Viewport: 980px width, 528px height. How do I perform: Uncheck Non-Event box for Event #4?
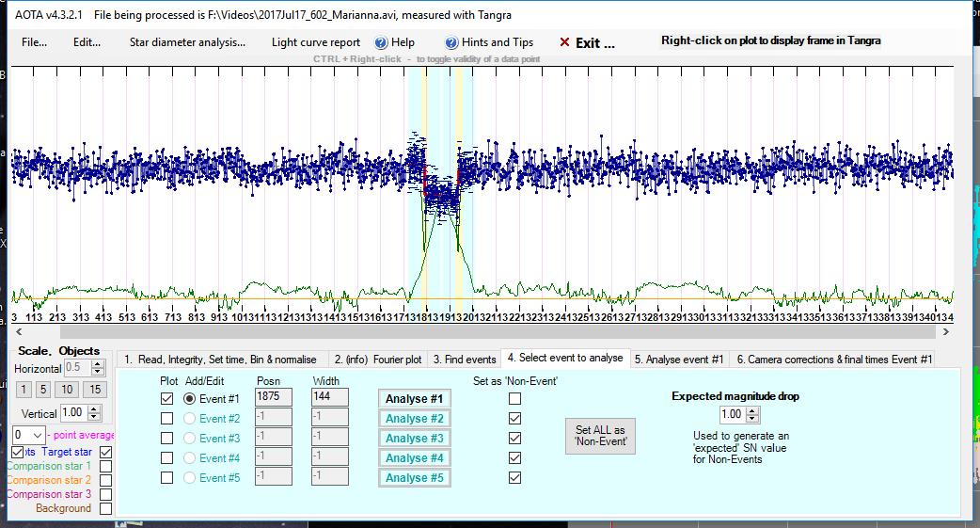(515, 458)
